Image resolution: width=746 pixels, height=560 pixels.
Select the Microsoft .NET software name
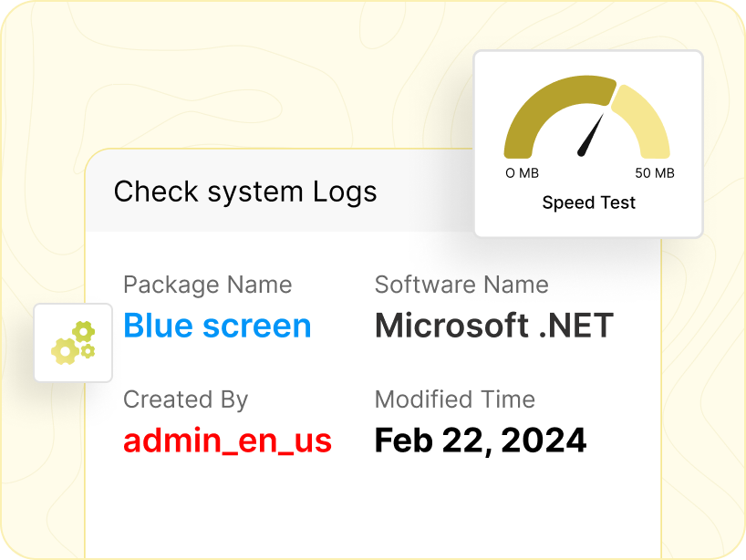[x=493, y=326]
